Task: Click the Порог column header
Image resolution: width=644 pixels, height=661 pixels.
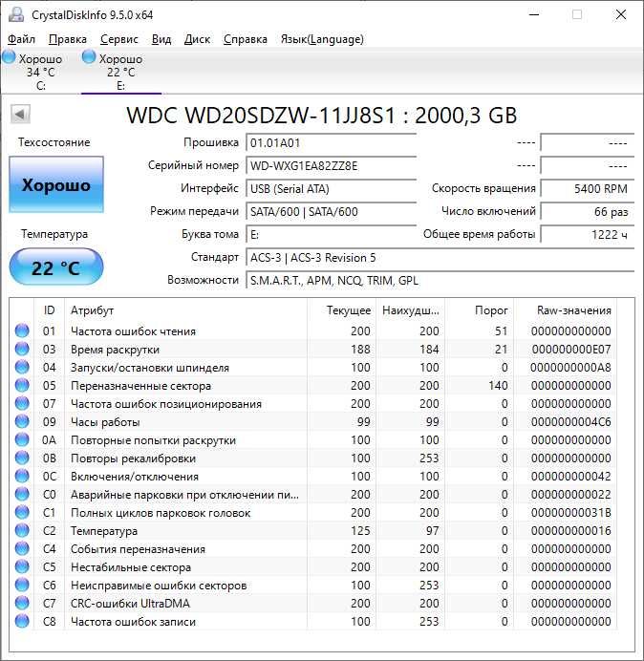Action: [x=479, y=310]
